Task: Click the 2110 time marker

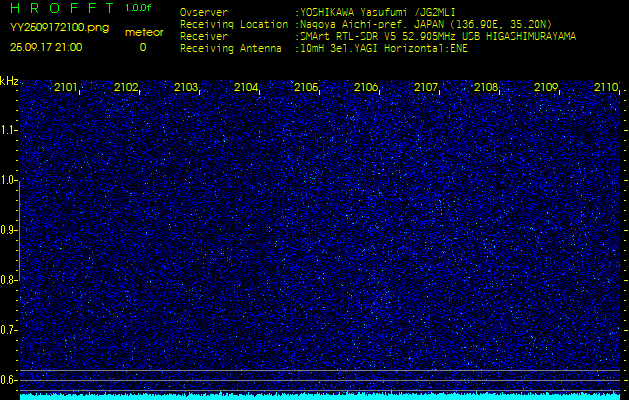Action: (x=606, y=88)
